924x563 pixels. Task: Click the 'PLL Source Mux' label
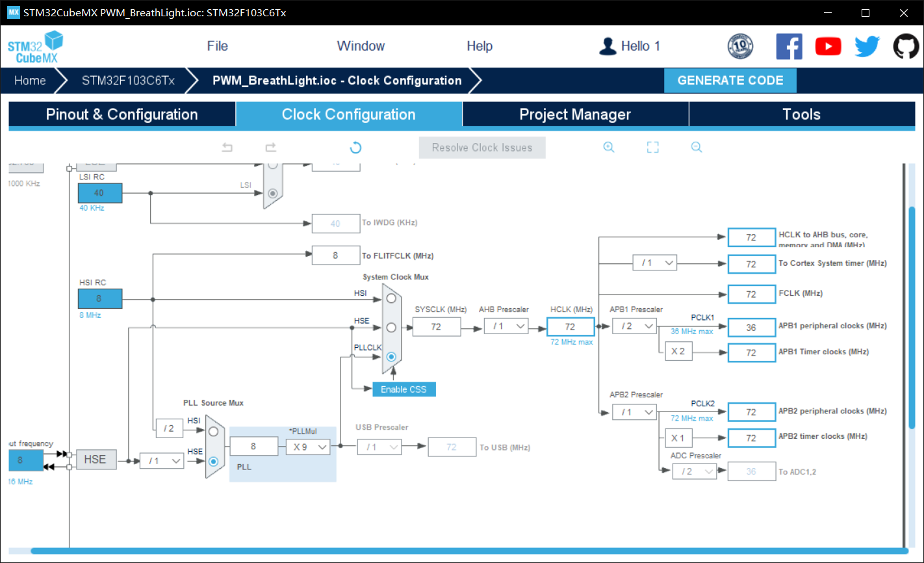(x=214, y=403)
